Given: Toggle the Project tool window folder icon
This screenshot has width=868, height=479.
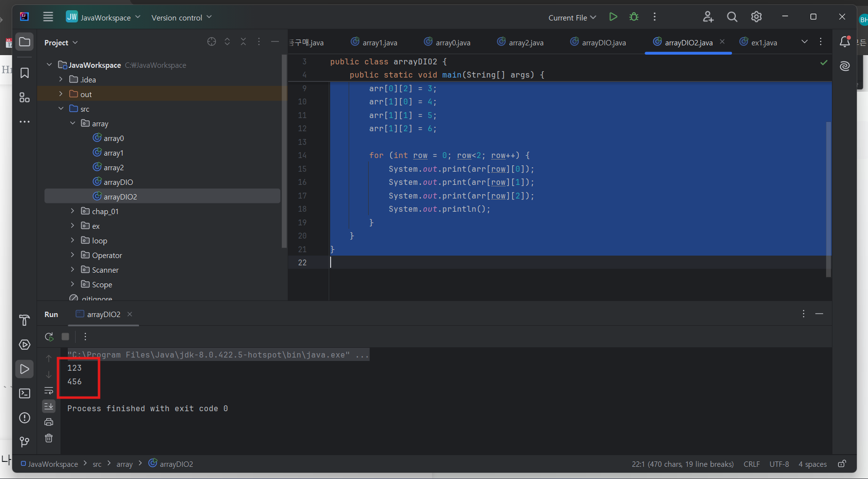Looking at the screenshot, I should (x=24, y=42).
